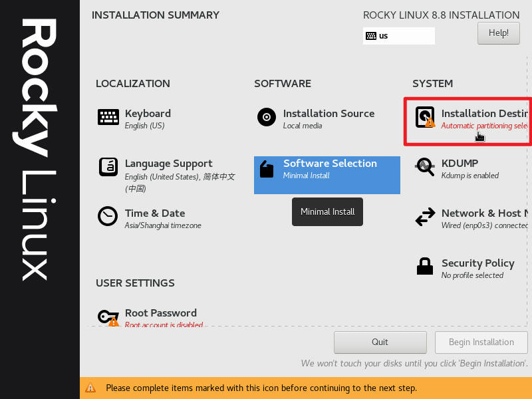
Task: Click the Wired (enp0s3) connected status
Action: (x=485, y=225)
